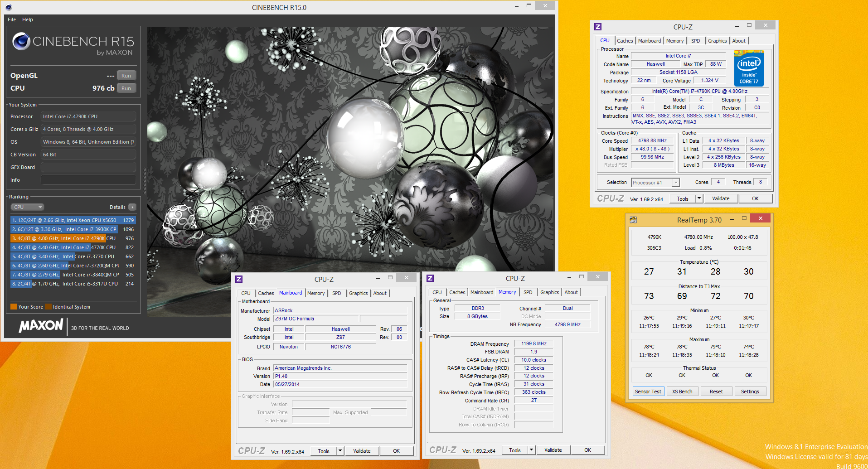Click the DRAM Frequency 1199.8 MHz value
The width and height of the screenshot is (868, 469).
pos(533,344)
